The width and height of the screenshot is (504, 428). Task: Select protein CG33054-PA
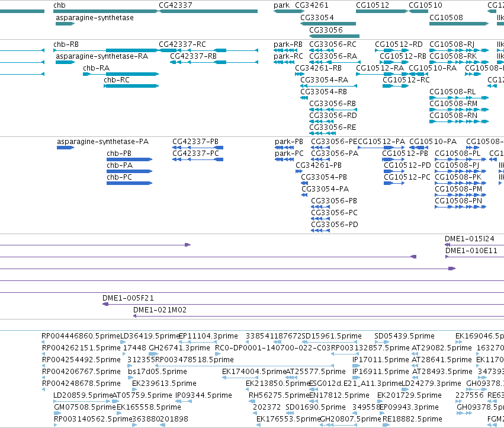pos(325,189)
